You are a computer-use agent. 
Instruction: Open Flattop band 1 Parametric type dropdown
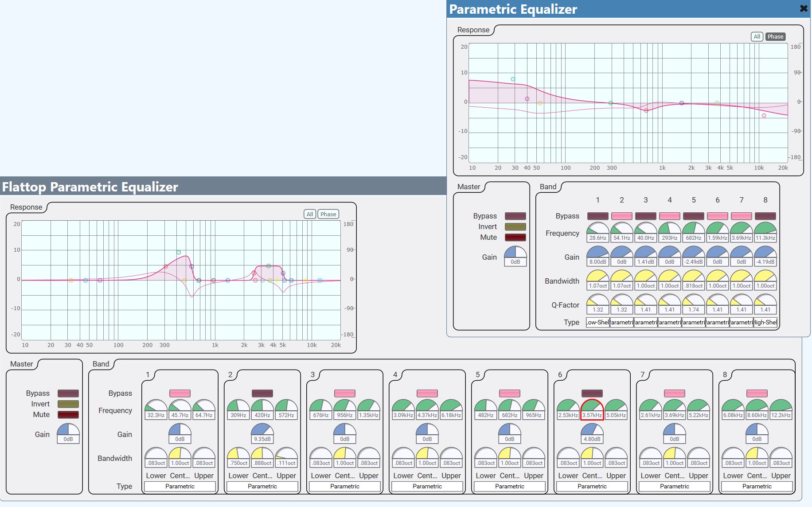click(x=180, y=486)
